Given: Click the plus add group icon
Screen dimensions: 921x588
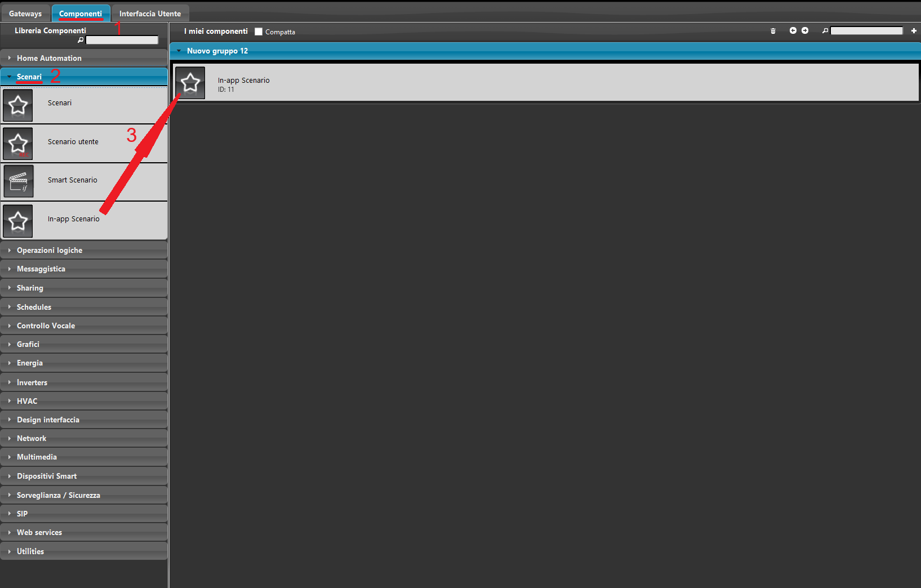Looking at the screenshot, I should pyautogui.click(x=914, y=30).
